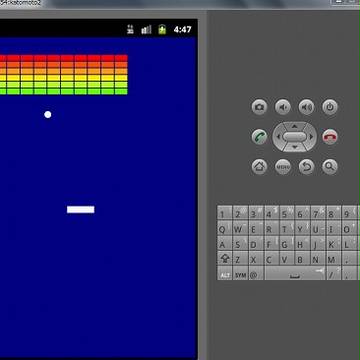Click the D key
The width and height of the screenshot is (360, 360).
(256, 243)
